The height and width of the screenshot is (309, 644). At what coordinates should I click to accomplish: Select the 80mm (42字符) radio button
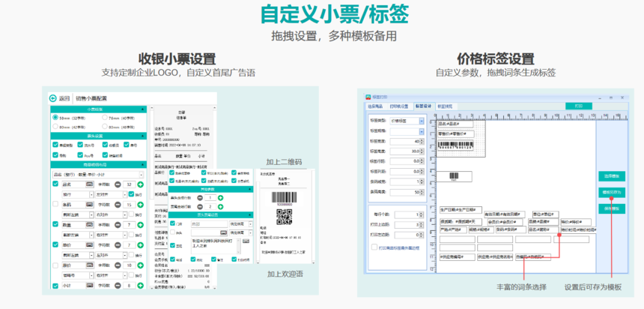55,127
